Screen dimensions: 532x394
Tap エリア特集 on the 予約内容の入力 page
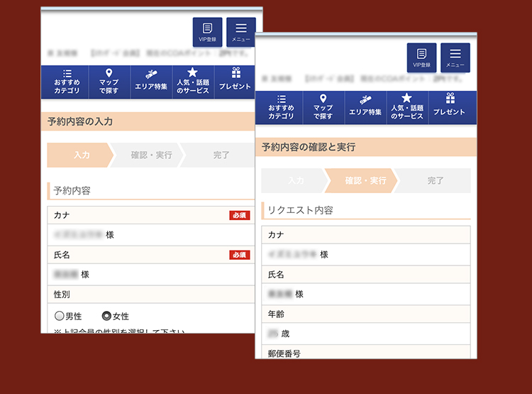(150, 82)
